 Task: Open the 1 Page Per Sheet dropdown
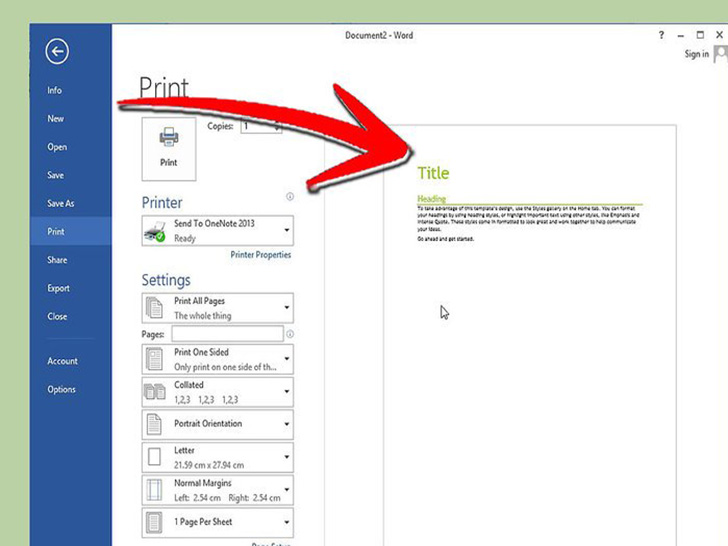pos(218,522)
